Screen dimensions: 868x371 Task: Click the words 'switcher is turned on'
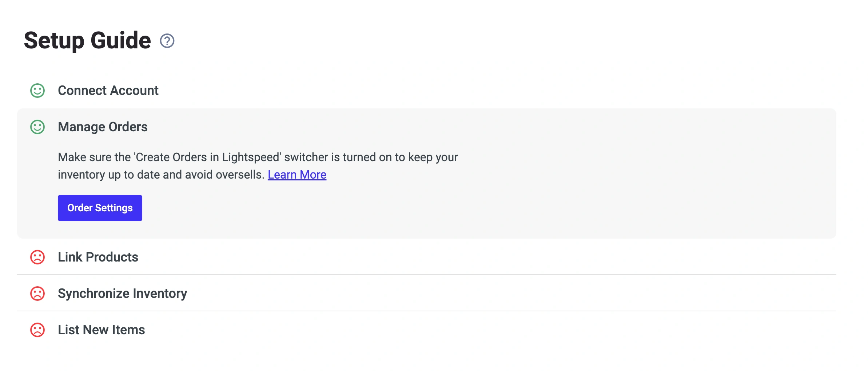click(x=339, y=157)
